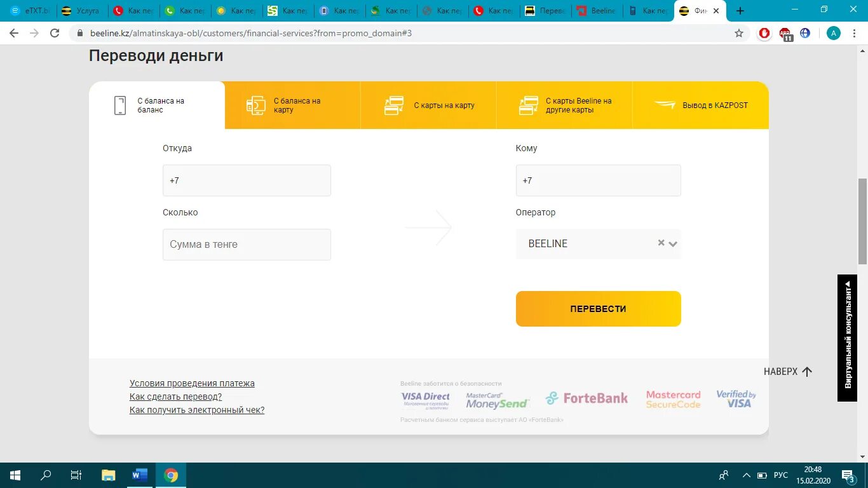Click the MasterCard MoneySend logo
This screenshot has width=868, height=488.
tap(497, 400)
